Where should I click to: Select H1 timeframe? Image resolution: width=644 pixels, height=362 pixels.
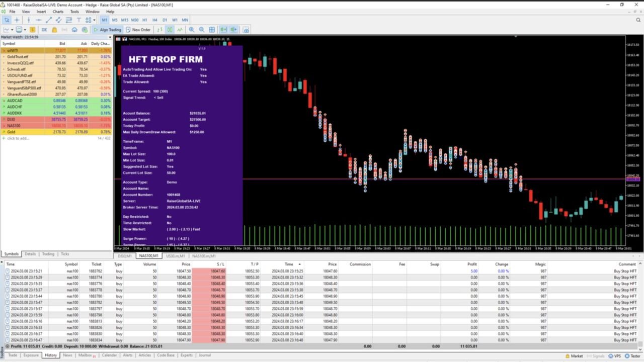[x=145, y=20]
